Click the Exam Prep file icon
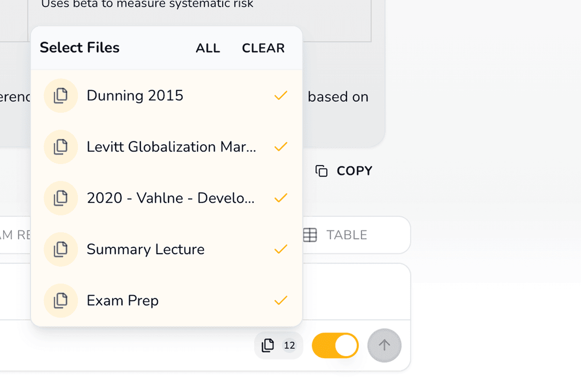Image resolution: width=581 pixels, height=392 pixels. pos(61,301)
